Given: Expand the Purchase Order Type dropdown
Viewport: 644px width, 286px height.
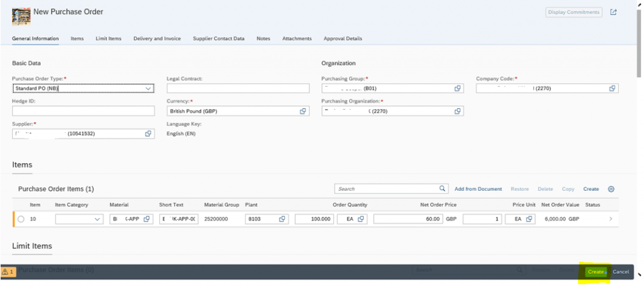Looking at the screenshot, I should point(148,88).
